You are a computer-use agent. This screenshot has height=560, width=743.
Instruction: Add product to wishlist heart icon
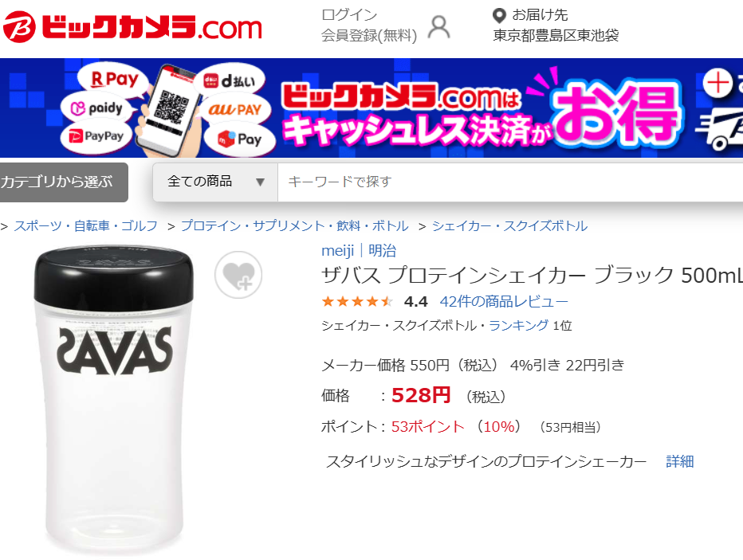(238, 275)
